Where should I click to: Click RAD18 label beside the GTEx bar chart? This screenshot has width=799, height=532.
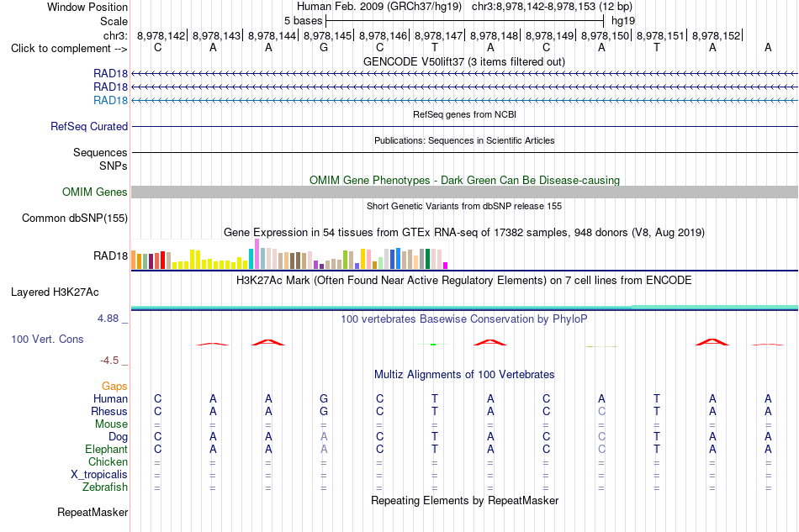[110, 255]
